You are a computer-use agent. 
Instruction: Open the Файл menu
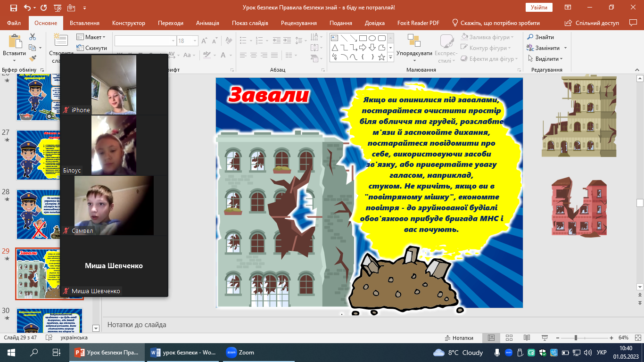pyautogui.click(x=14, y=23)
